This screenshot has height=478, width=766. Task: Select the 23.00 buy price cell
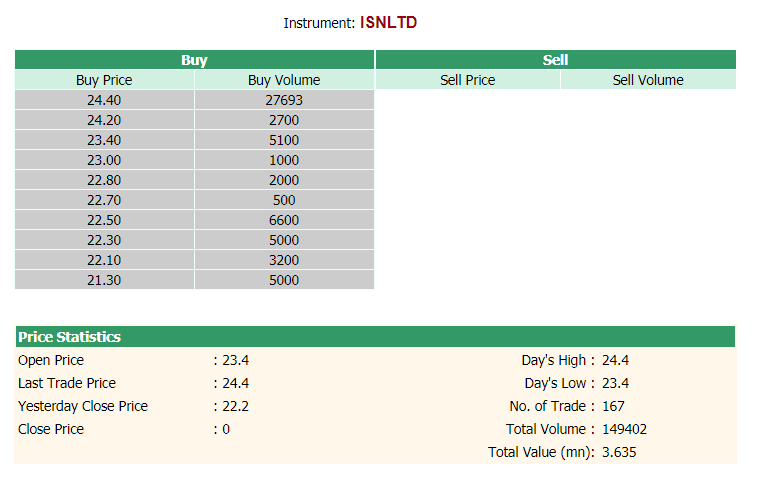[x=104, y=160]
